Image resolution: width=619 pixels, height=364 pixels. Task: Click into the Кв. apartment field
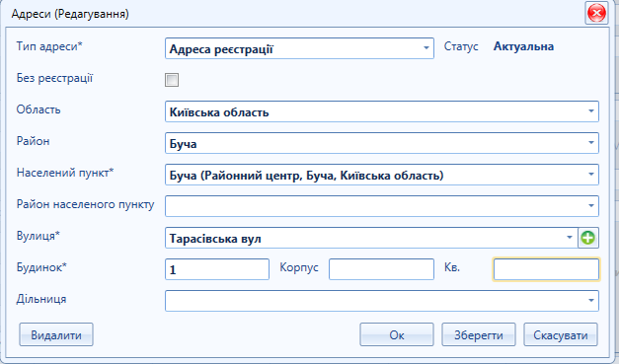(x=546, y=269)
